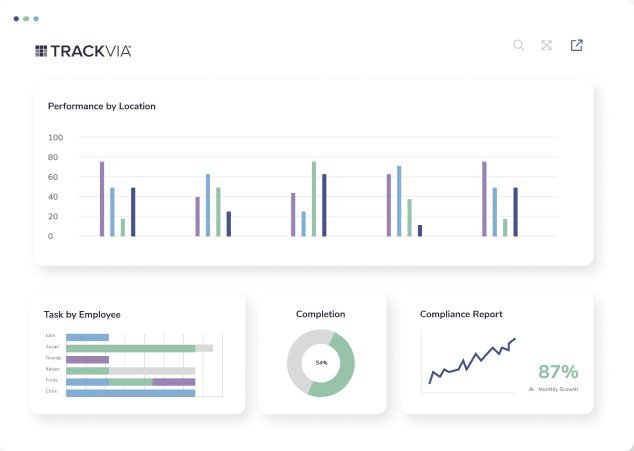
Task: Click the TrackVia grid logo
Action: 41,51
